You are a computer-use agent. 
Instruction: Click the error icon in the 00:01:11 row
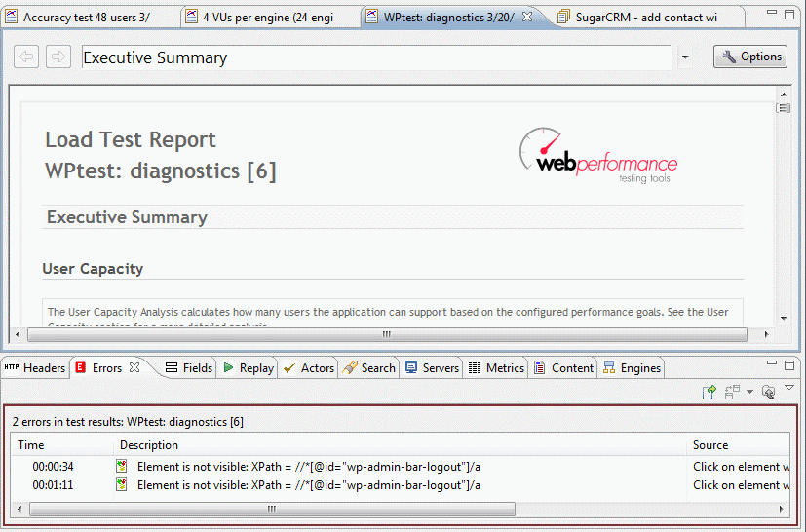pos(121,484)
